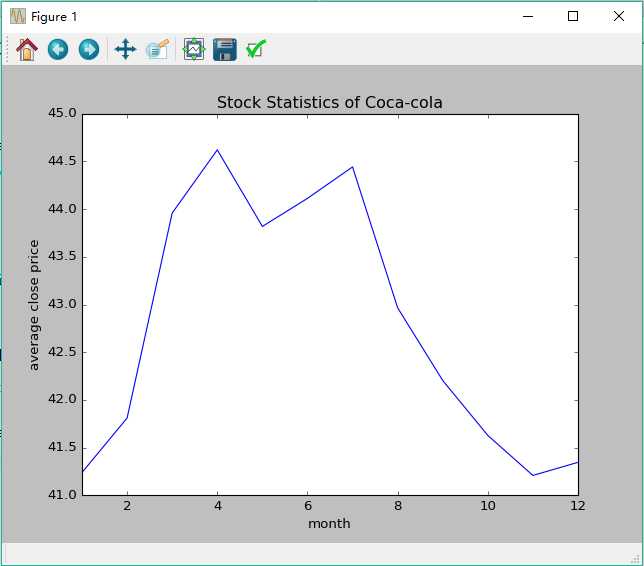Image resolution: width=644 pixels, height=566 pixels.
Task: Click the x-axis tick label 8
Action: click(x=398, y=506)
